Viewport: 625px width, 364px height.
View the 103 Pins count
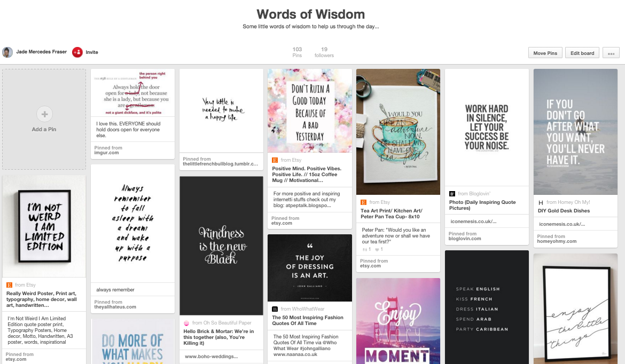297,52
